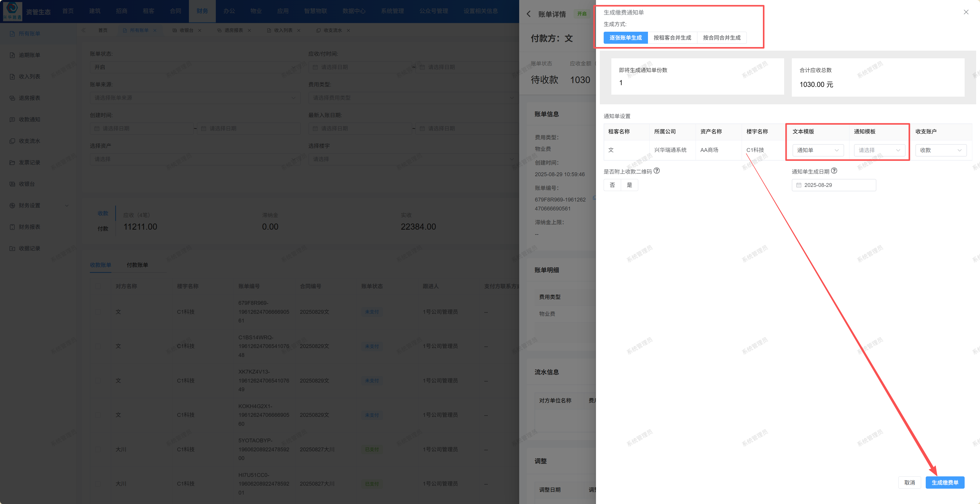Close the 生成缴费通知单 dialog with X
Screen dimensions: 980x504
966,12
